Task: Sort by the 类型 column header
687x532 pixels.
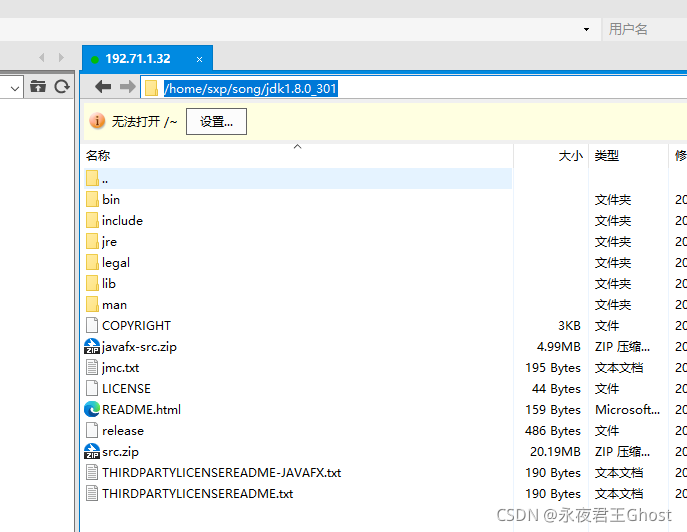Action: (x=629, y=156)
